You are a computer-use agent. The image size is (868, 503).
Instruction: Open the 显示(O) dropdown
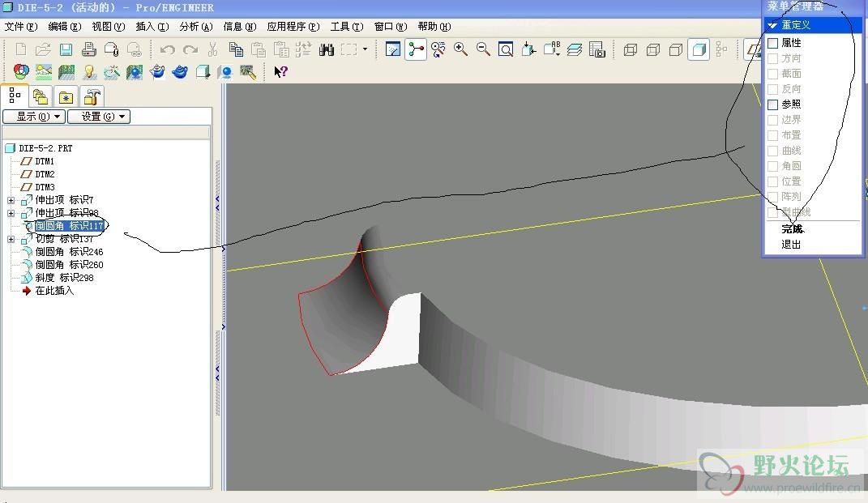(34, 117)
